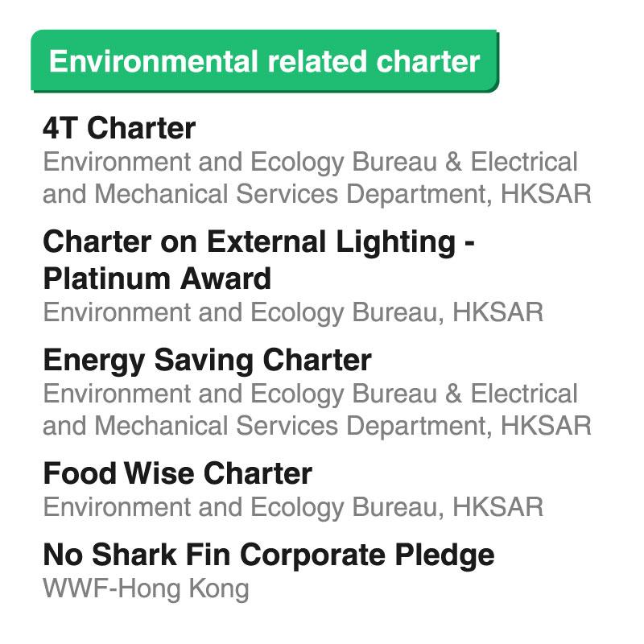This screenshot has width=644, height=644.
Task: Open No Shark Fin Corporate Pledge heading
Action: point(269,555)
